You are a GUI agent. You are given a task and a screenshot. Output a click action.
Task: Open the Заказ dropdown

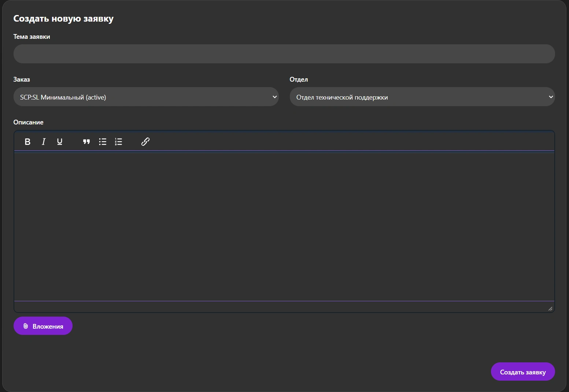point(146,97)
